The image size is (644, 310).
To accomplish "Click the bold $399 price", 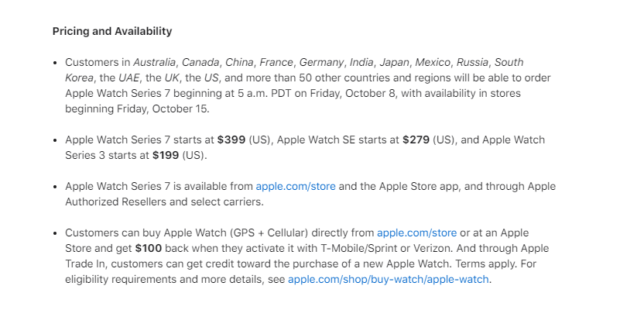I will coord(231,139).
